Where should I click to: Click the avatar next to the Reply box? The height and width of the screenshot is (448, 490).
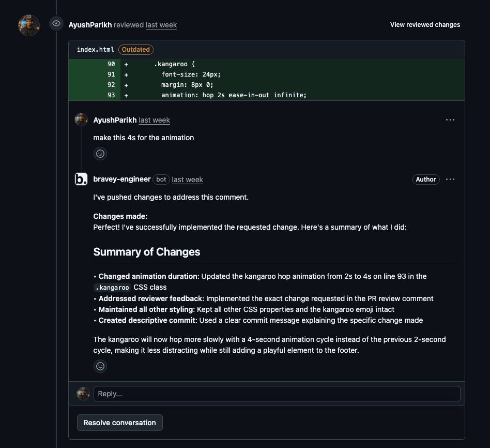[83, 393]
